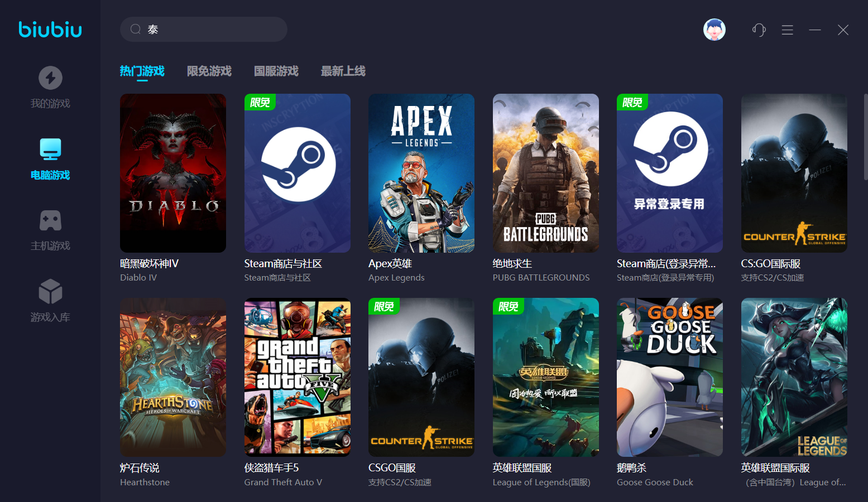
Task: Click the search magnifier icon
Action: click(135, 29)
